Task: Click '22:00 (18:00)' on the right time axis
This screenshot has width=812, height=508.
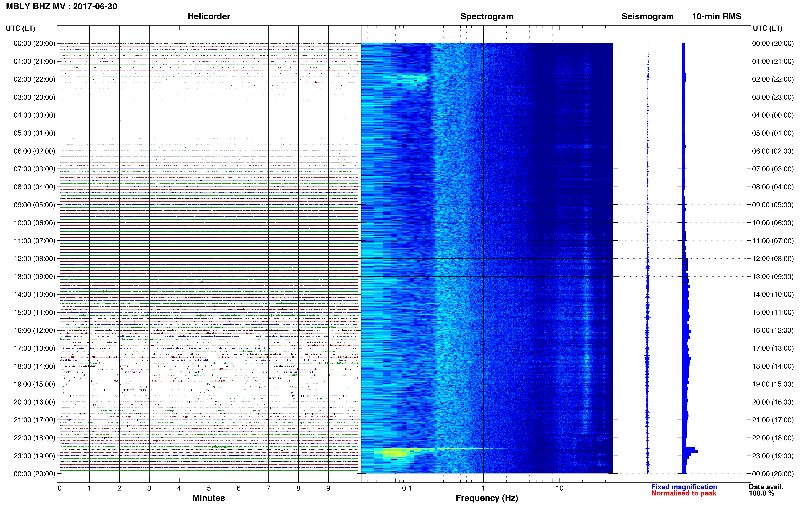Action: point(773,438)
